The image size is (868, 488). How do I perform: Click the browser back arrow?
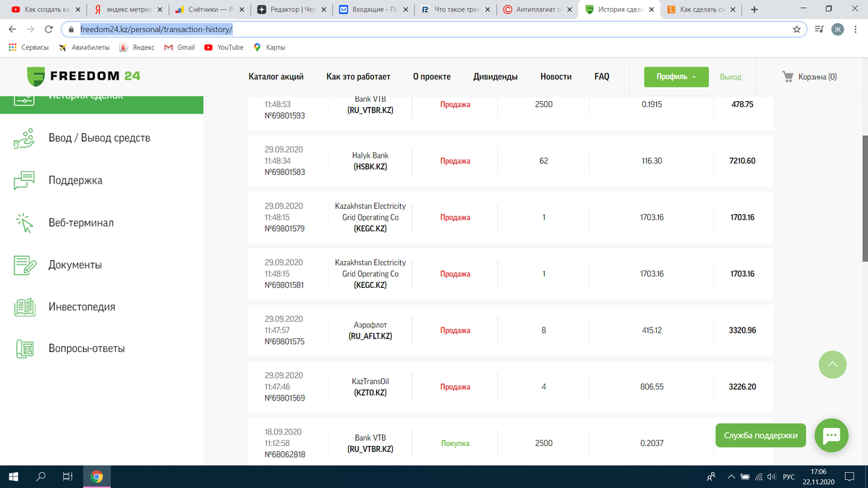(12, 29)
